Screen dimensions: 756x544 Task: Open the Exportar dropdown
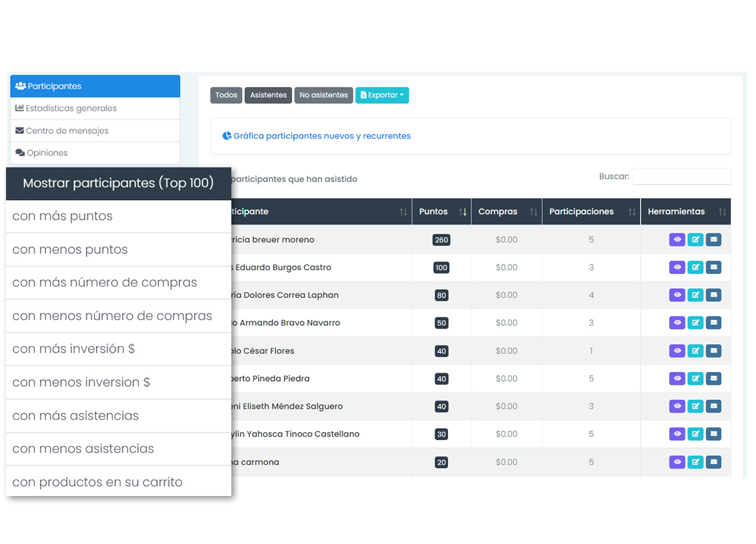382,95
